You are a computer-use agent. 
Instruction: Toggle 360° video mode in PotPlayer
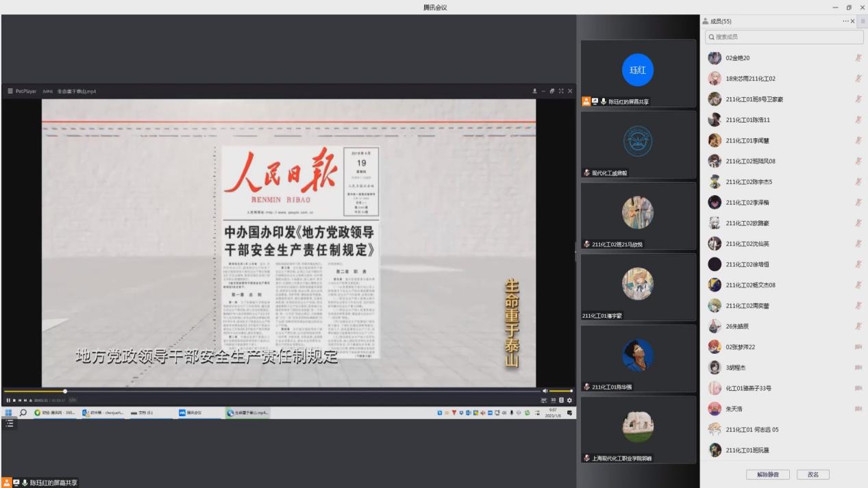pyautogui.click(x=544, y=400)
